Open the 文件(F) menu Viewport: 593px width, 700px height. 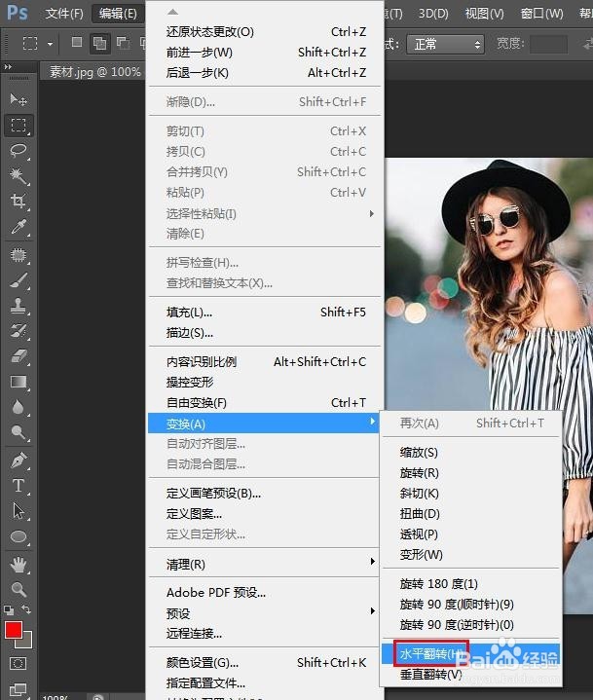point(64,14)
